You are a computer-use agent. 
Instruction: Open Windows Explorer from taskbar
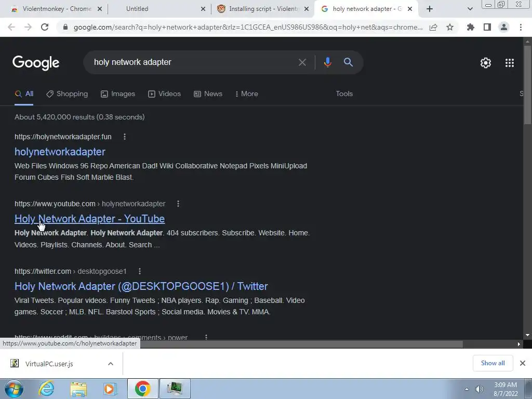pos(78,389)
